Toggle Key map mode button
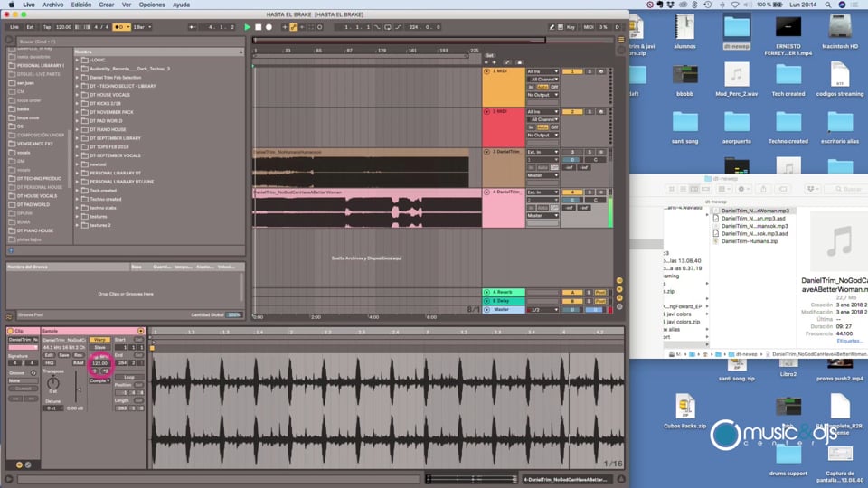The image size is (868, 488). click(x=571, y=27)
